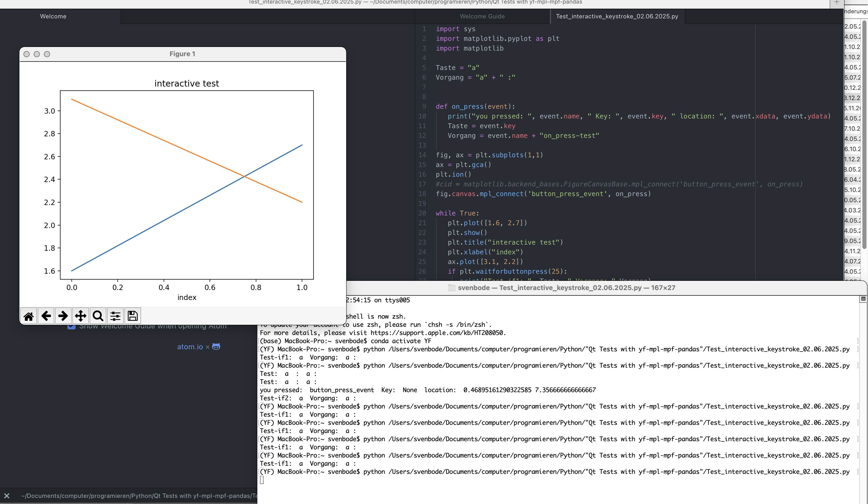The width and height of the screenshot is (868, 504).
Task: Follow the atom.io link
Action: click(x=190, y=347)
